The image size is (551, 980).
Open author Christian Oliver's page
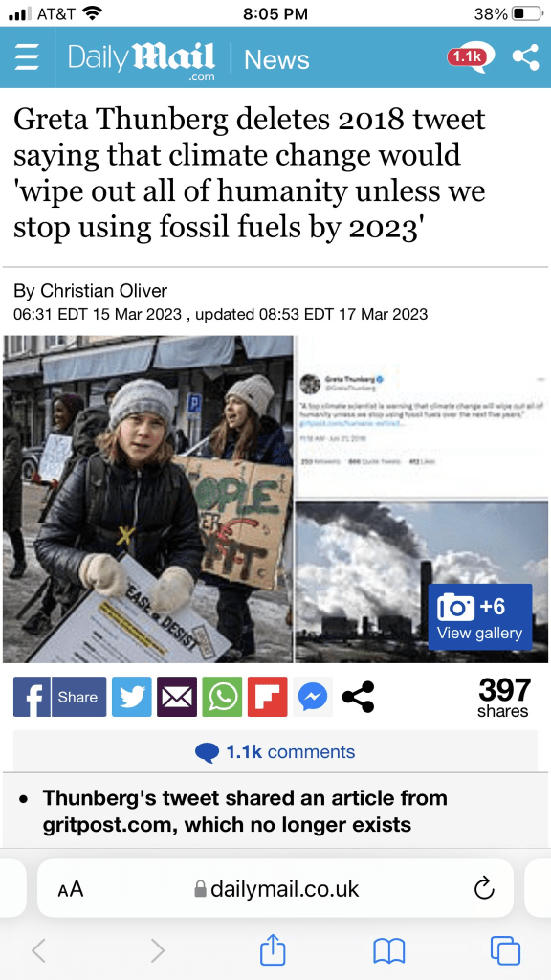[x=104, y=291]
